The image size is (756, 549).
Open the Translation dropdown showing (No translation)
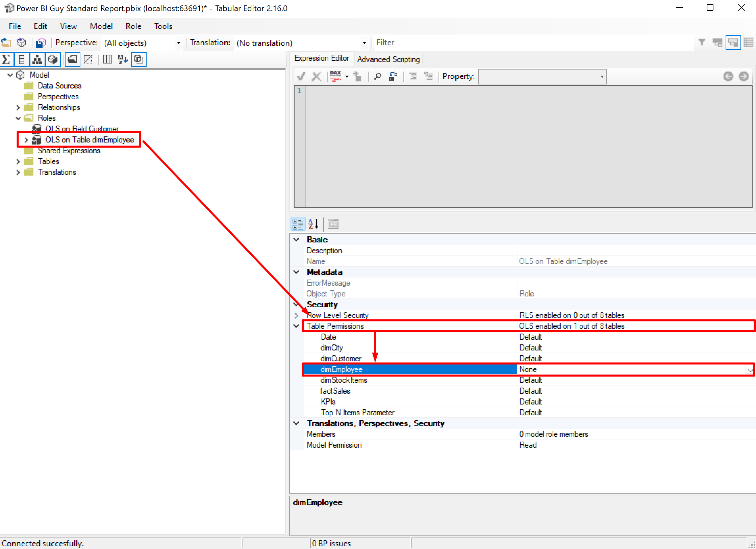click(x=364, y=43)
